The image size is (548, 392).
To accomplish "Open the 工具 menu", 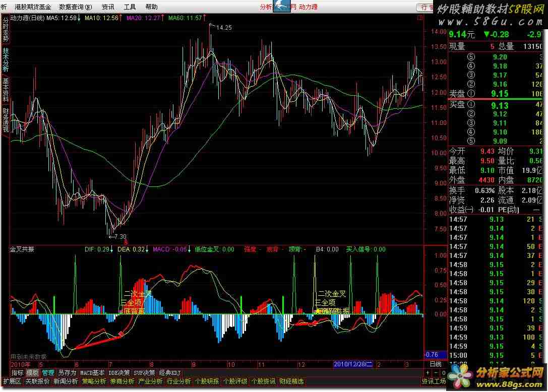I will point(130,7).
